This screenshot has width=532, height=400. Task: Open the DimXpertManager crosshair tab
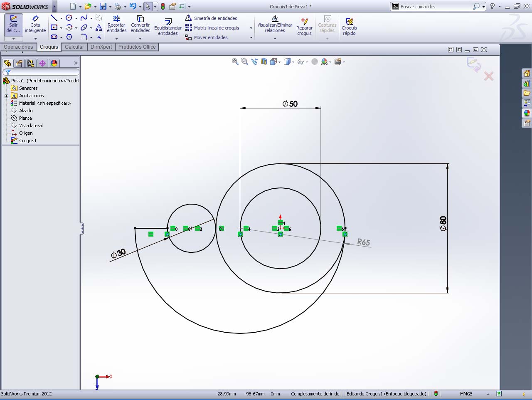coord(42,63)
